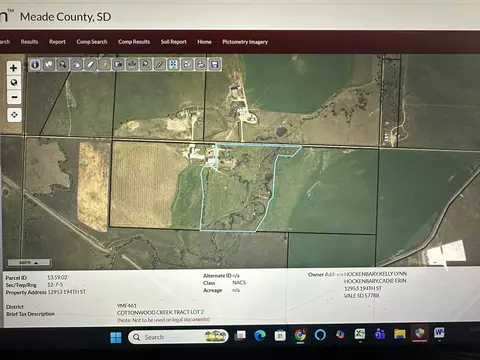Open the Windows Start menu

click(x=116, y=337)
